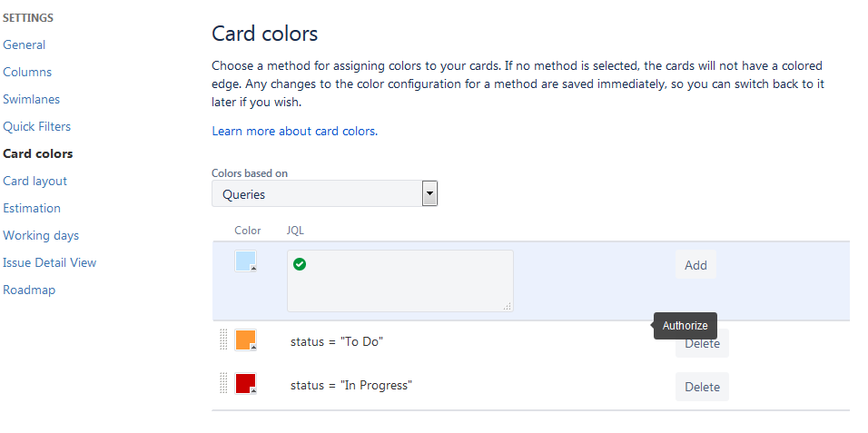This screenshot has width=868, height=433.
Task: Click the drag handle for the In Progress row
Action: (223, 384)
